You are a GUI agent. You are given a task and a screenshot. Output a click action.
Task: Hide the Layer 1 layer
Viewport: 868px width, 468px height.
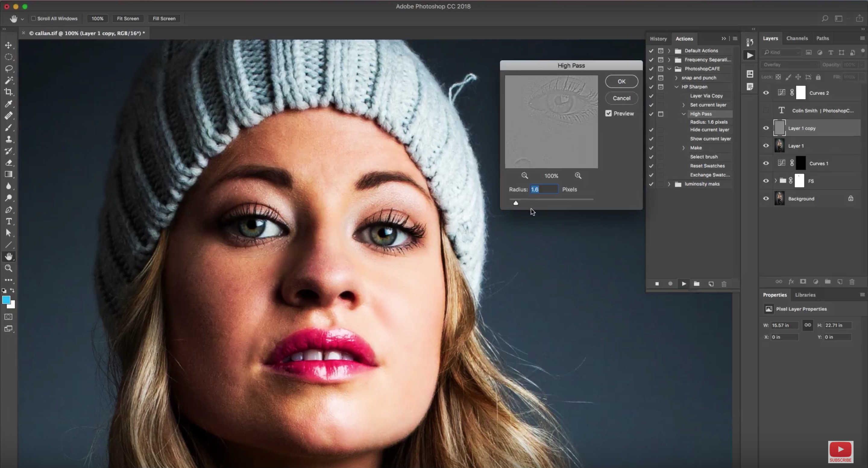pos(766,145)
